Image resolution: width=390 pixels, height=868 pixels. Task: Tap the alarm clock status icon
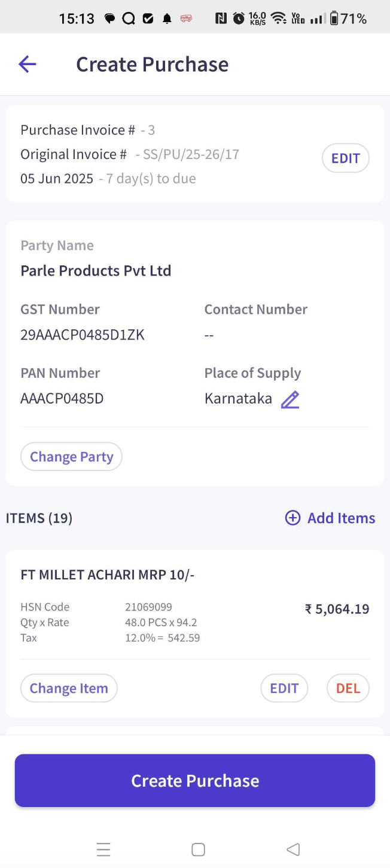pos(239,19)
